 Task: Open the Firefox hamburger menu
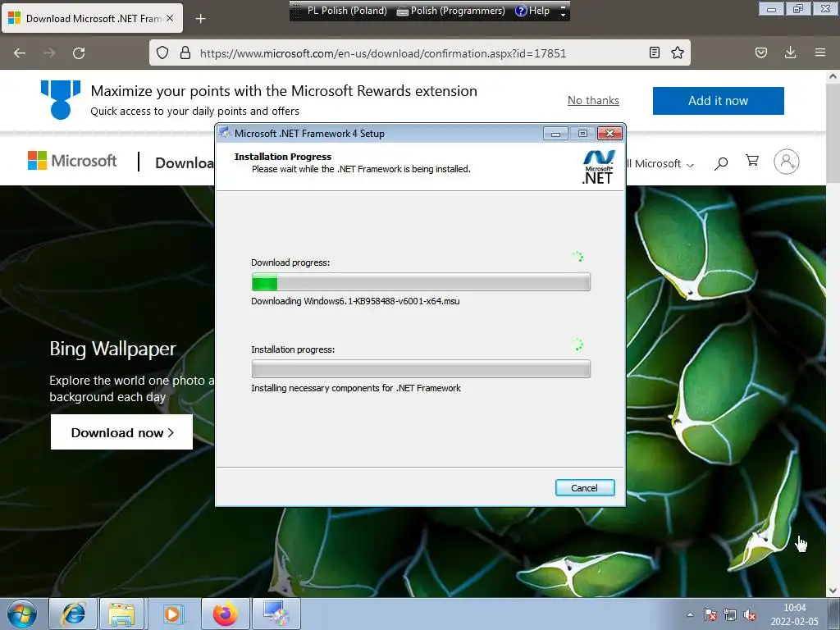coord(820,52)
